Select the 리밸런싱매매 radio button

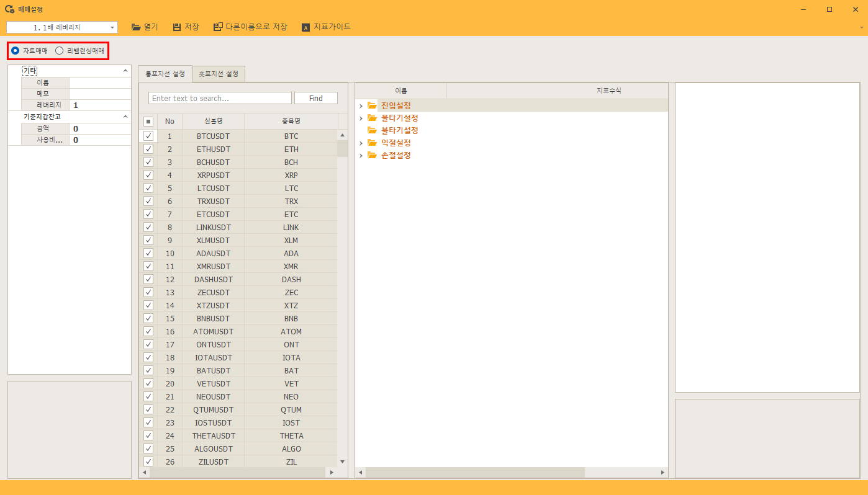point(60,51)
